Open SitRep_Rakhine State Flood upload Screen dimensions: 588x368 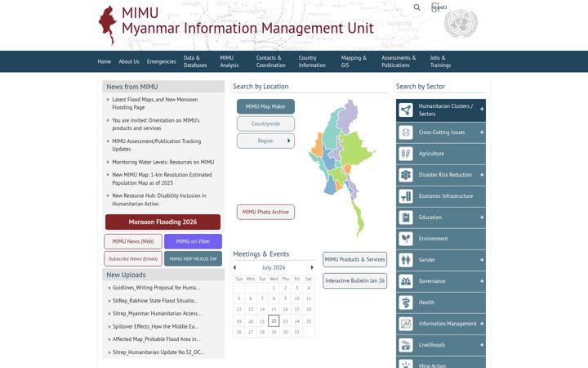(155, 301)
